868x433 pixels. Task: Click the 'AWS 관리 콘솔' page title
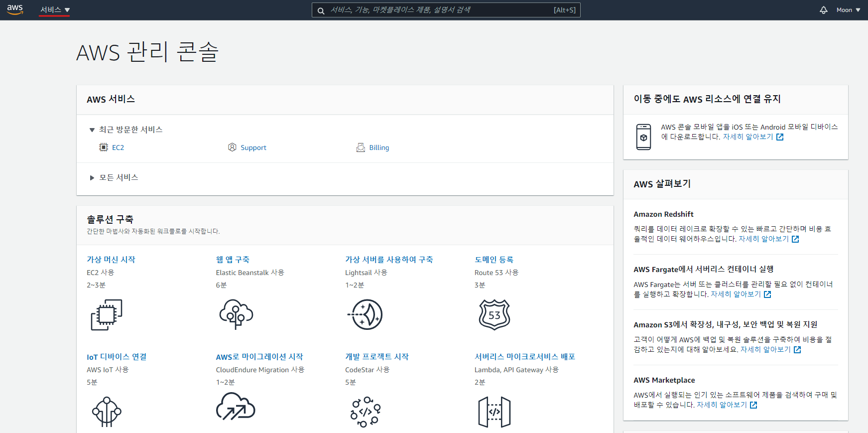[147, 52]
